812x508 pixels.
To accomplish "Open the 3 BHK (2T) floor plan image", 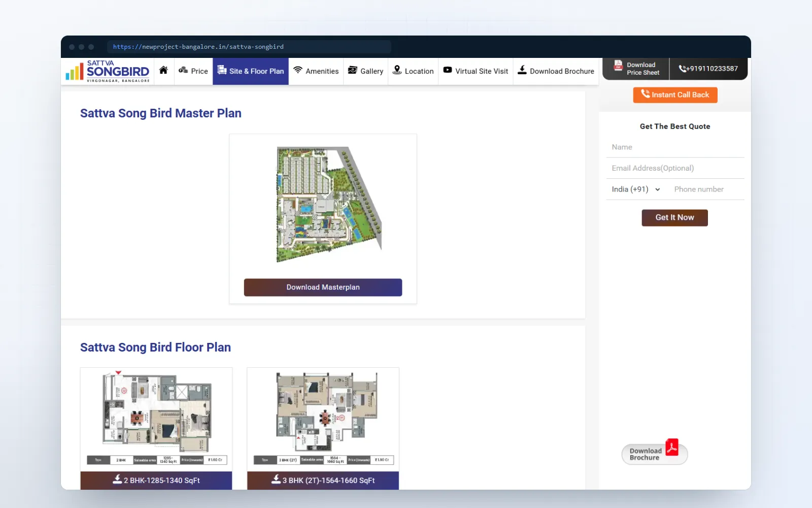I will [323, 419].
